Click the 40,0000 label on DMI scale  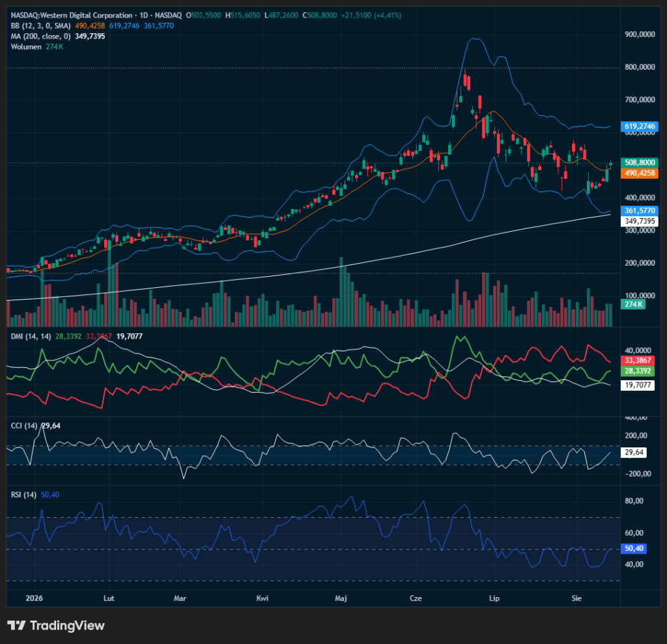pos(638,350)
